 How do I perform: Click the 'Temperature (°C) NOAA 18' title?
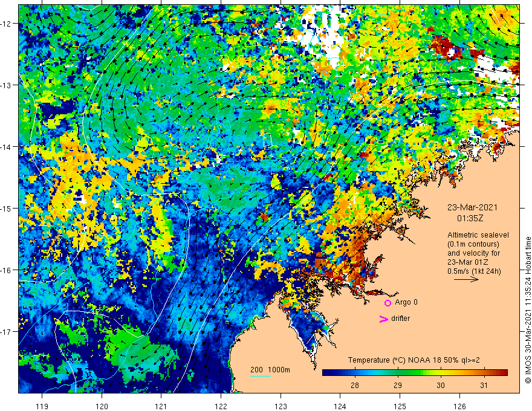(394, 360)
